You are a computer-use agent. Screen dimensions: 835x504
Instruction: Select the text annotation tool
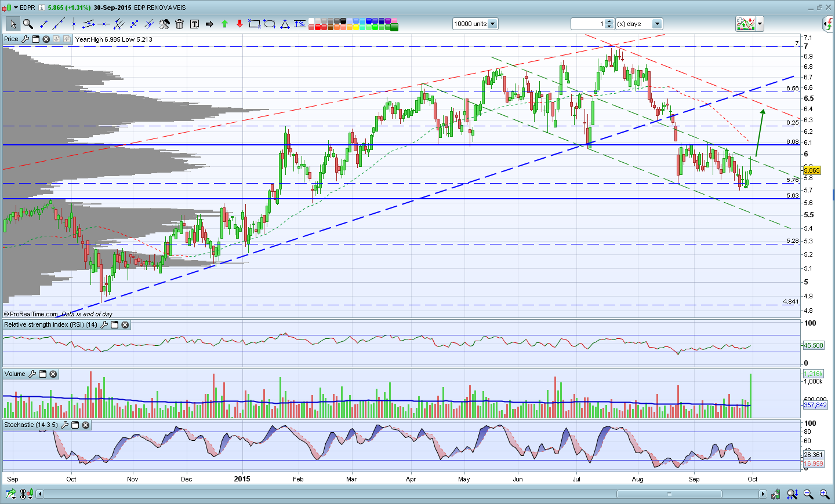tap(194, 24)
